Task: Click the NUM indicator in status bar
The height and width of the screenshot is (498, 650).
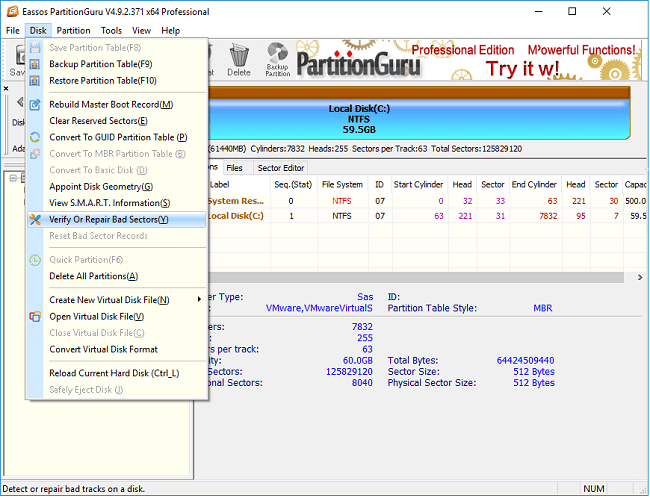Action: point(594,489)
